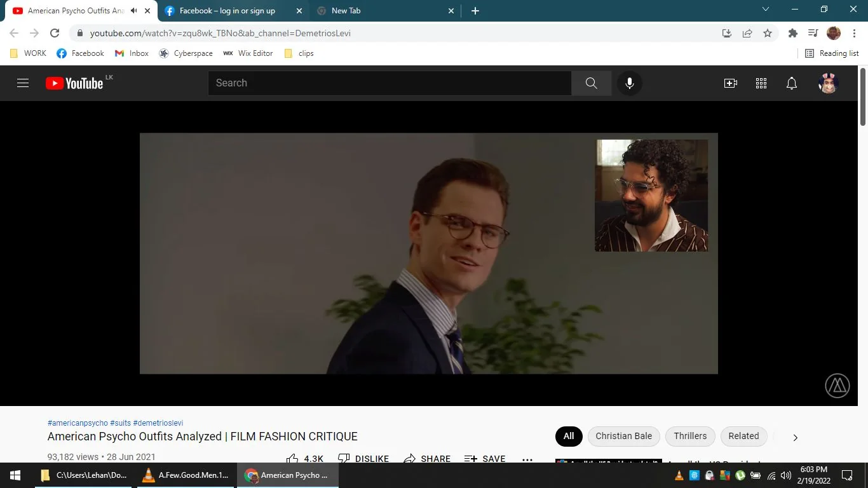Click the YouTube search magnifier button

click(x=591, y=83)
